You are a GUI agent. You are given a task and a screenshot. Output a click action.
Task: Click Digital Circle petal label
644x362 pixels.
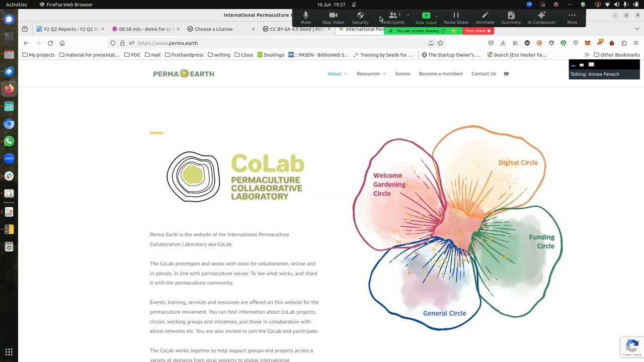518,162
